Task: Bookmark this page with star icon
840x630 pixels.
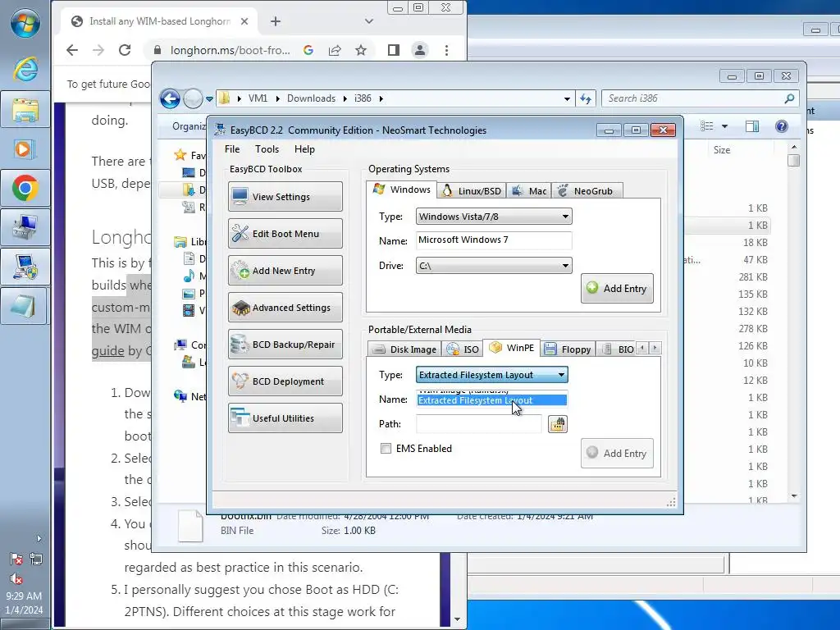Action: pos(361,50)
